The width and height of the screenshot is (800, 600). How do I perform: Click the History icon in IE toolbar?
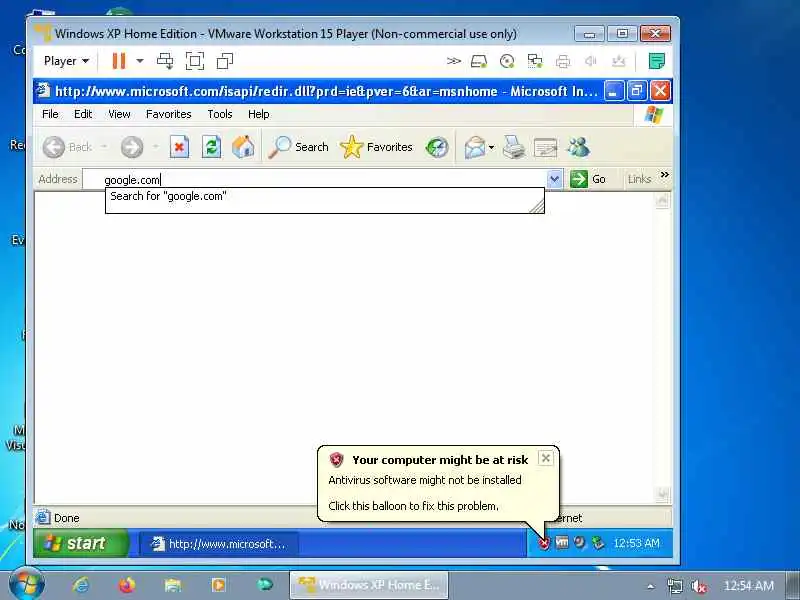(437, 147)
